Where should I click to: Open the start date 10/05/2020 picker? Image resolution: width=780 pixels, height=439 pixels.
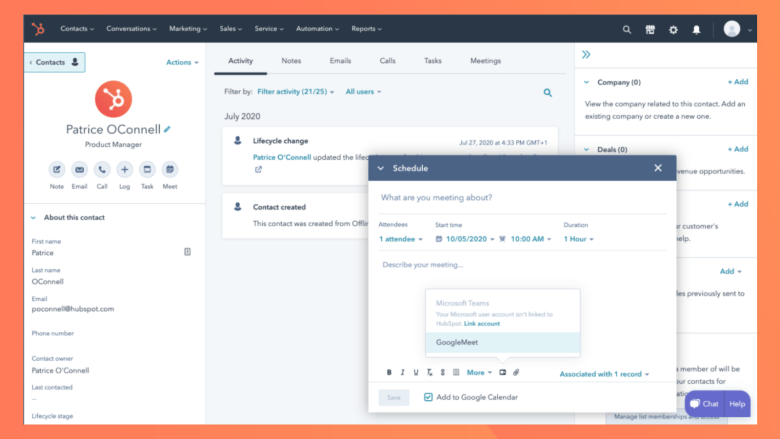(x=465, y=239)
